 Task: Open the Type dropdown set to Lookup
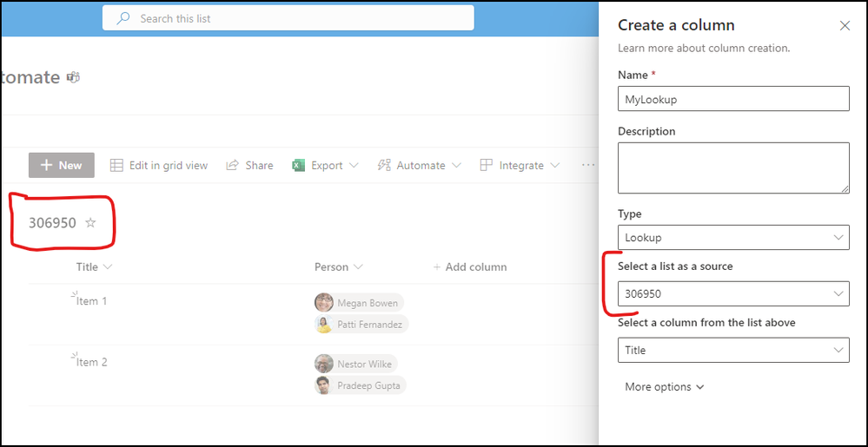coord(733,237)
